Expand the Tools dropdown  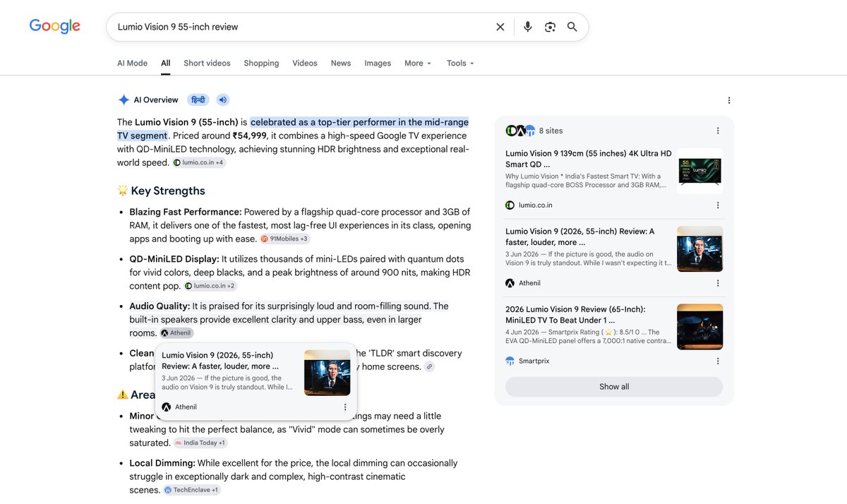click(x=460, y=63)
